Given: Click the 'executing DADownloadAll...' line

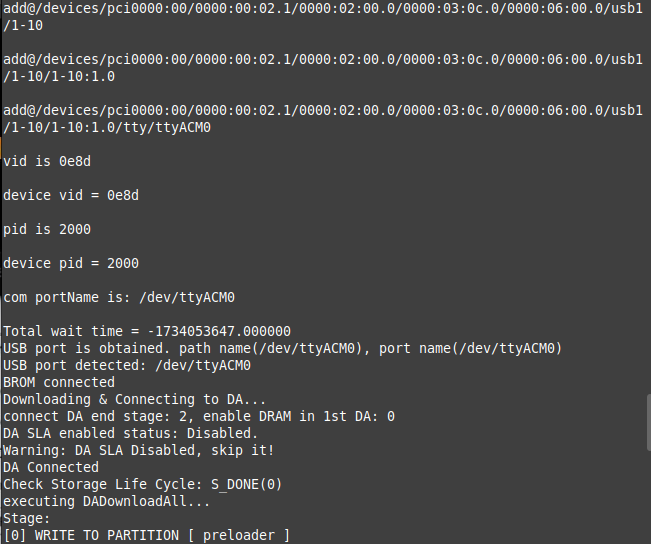Looking at the screenshot, I should [107, 502].
